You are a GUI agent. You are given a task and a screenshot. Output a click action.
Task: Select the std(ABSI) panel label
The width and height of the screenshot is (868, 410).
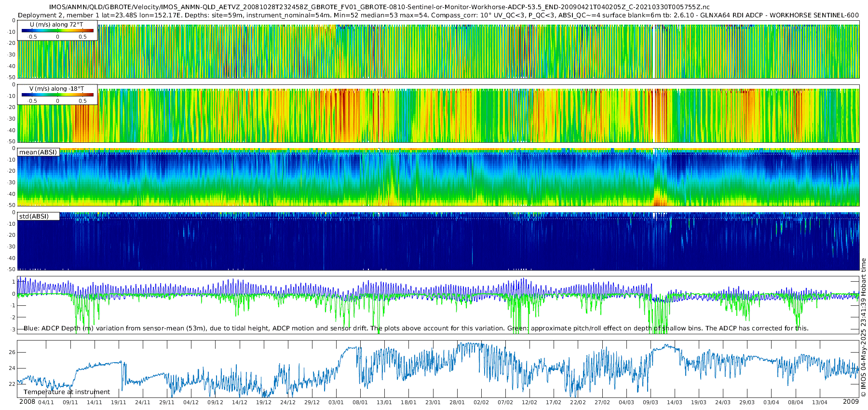point(38,216)
